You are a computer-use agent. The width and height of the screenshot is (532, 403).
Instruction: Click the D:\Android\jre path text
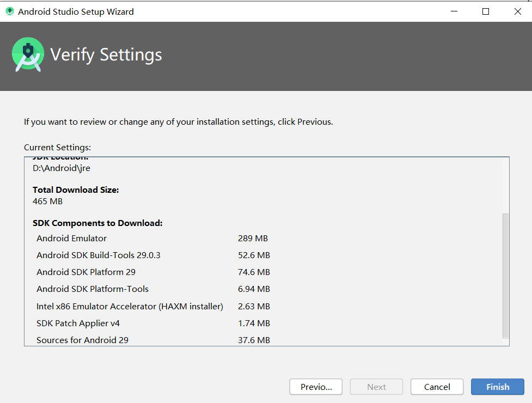point(62,168)
